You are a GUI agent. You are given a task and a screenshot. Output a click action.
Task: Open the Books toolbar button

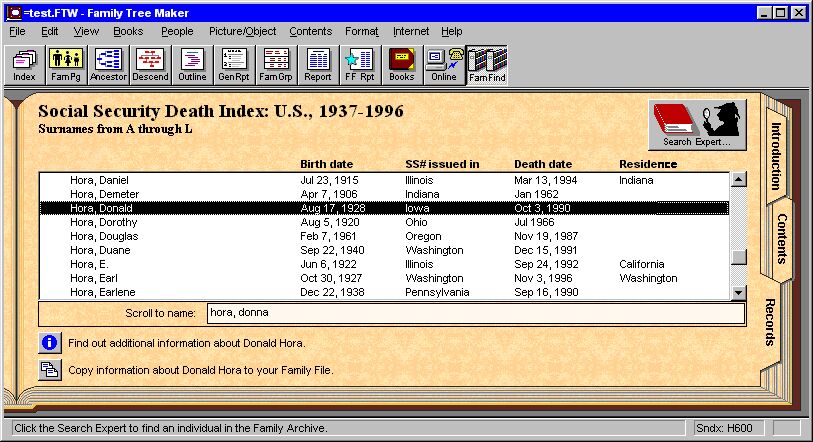tap(402, 65)
